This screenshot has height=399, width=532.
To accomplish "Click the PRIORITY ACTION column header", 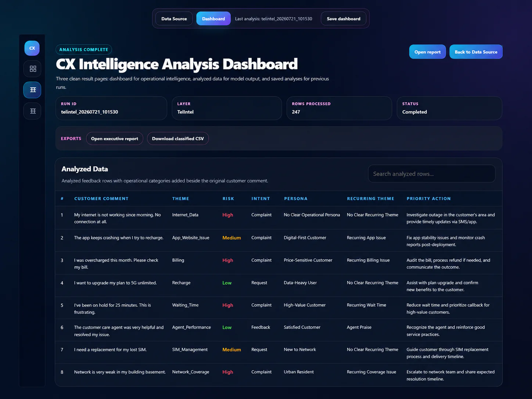I will (428, 198).
